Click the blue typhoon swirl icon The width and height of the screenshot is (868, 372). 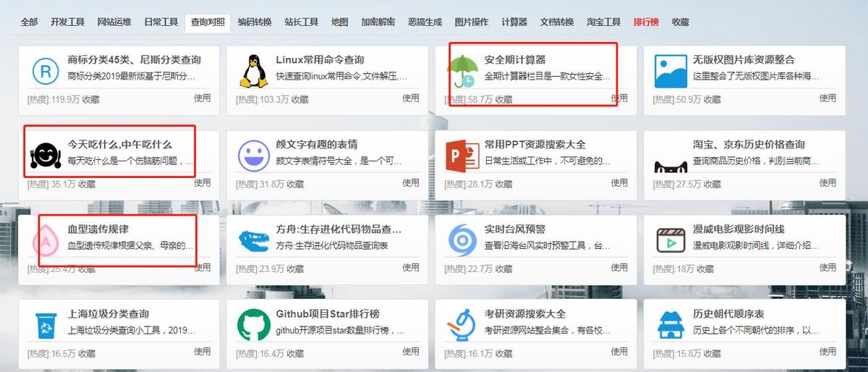click(x=461, y=240)
